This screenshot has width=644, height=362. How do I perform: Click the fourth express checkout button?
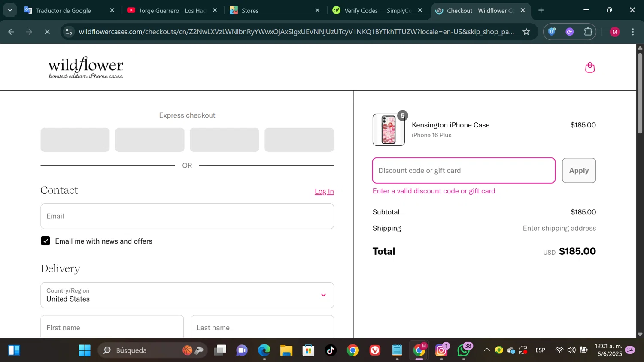tap(299, 140)
